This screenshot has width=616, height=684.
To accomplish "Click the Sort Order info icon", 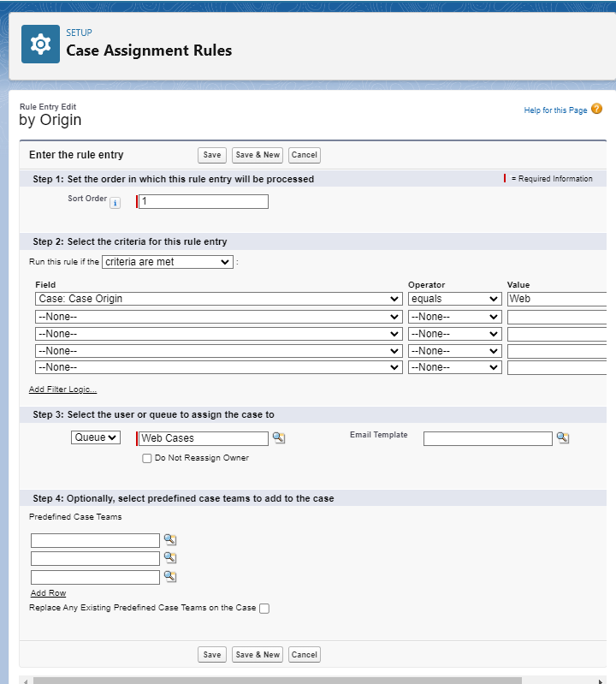I will tap(115, 203).
